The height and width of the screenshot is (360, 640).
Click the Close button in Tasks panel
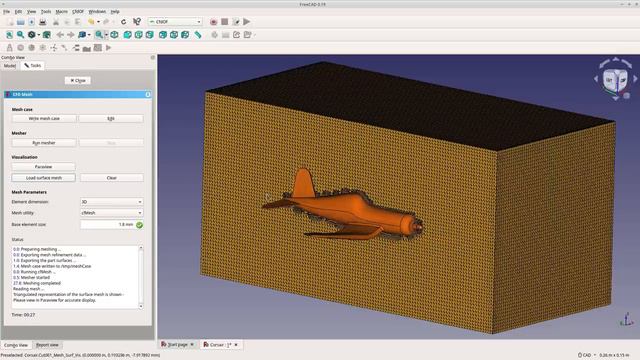click(78, 81)
